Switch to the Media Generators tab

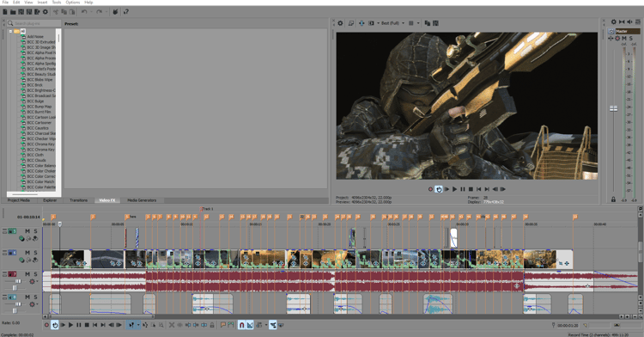tap(142, 200)
